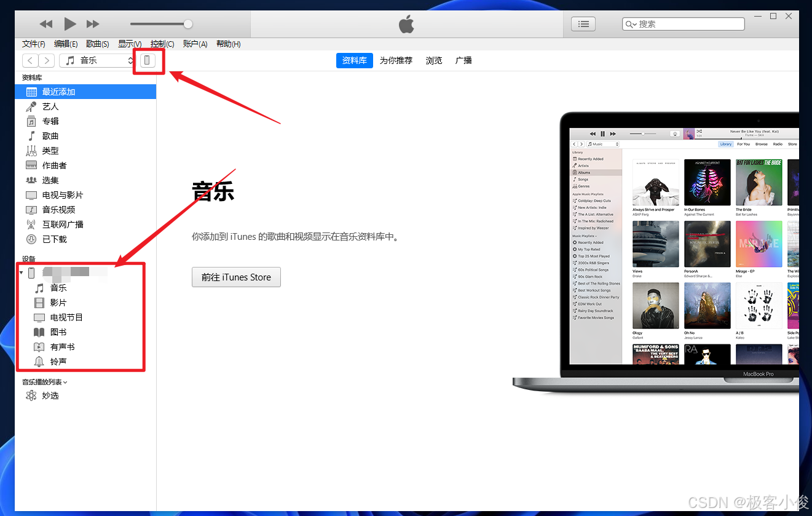
Task: Click the device 电视节目 icon
Action: pos(39,317)
